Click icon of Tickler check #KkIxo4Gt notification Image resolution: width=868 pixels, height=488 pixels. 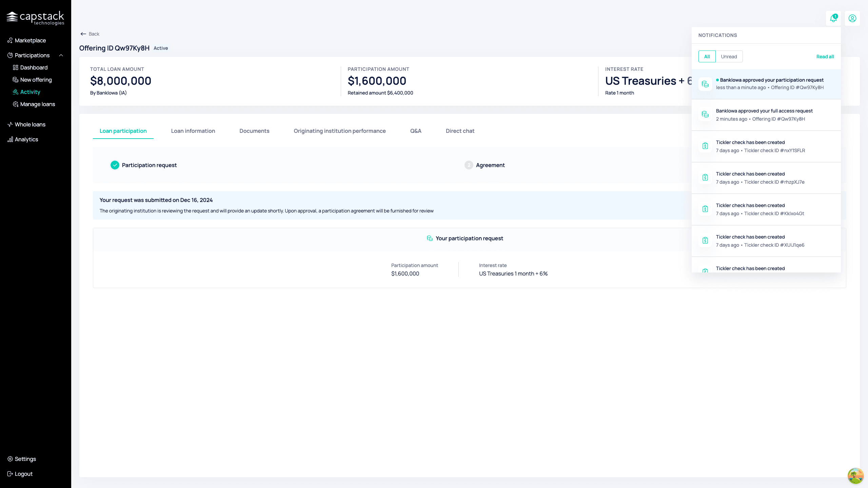(705, 209)
